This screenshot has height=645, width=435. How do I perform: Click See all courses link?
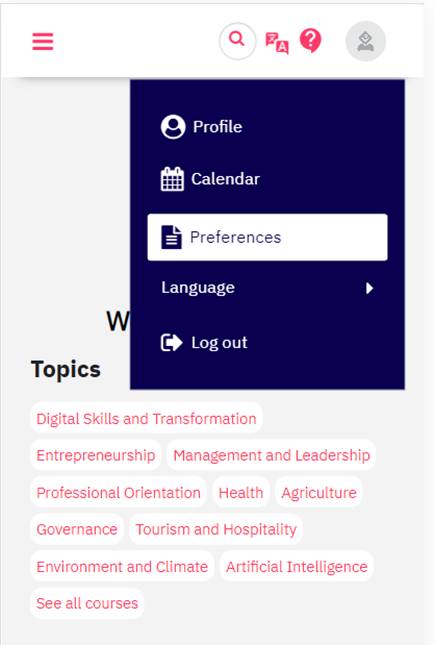(87, 603)
